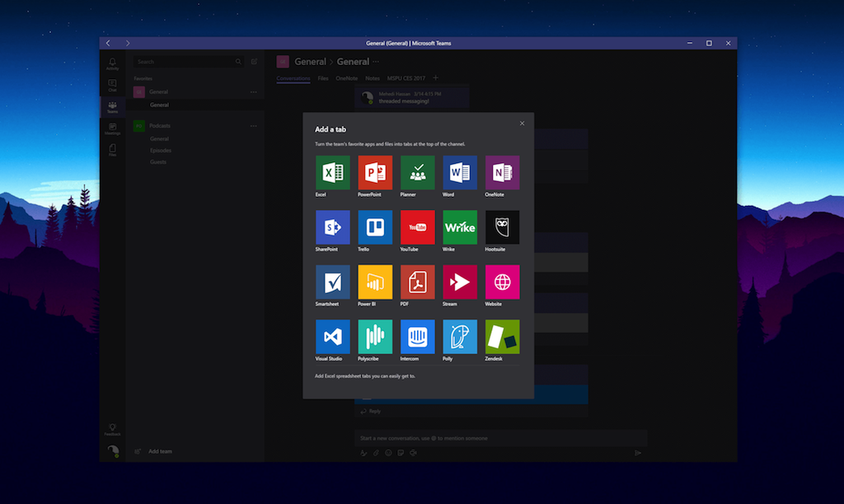
Task: Click the new conversation message box
Action: coord(500,438)
